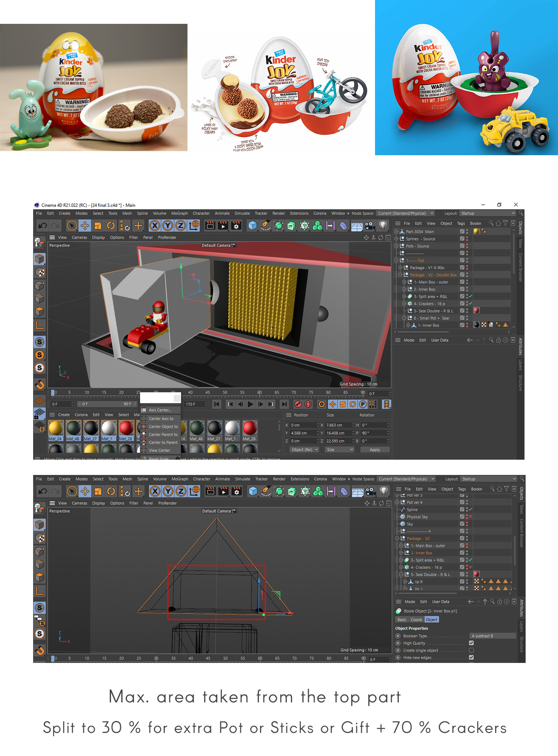
Task: Click the Live Selection tool in upper window
Action: point(72,226)
